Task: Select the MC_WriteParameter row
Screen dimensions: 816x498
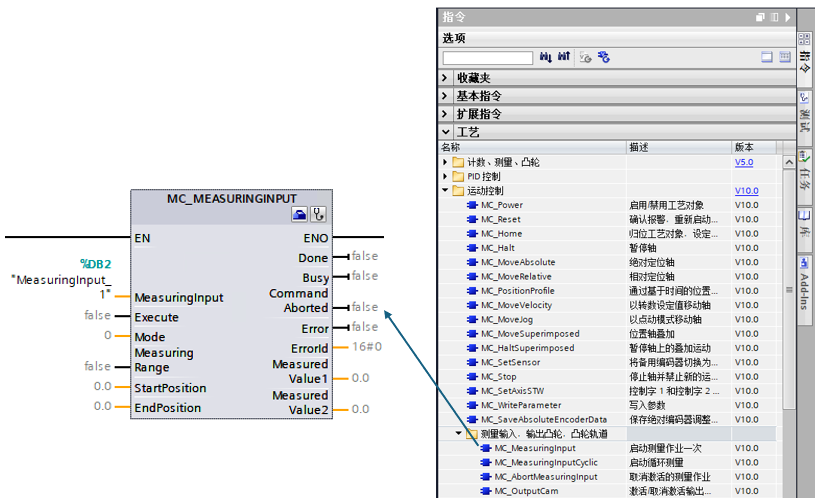Action: coord(607,405)
